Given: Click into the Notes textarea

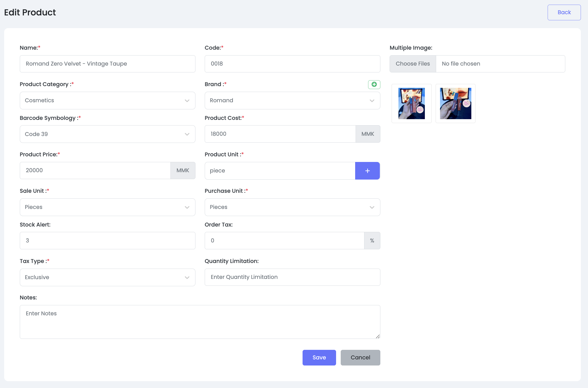Looking at the screenshot, I should 200,322.
